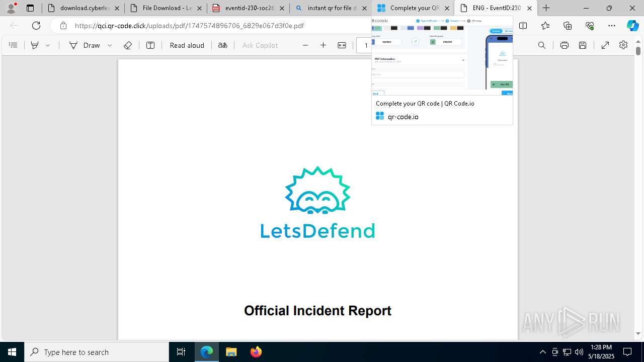This screenshot has width=644, height=362.
Task: Expand highlight color options dropdown
Action: click(x=48, y=45)
